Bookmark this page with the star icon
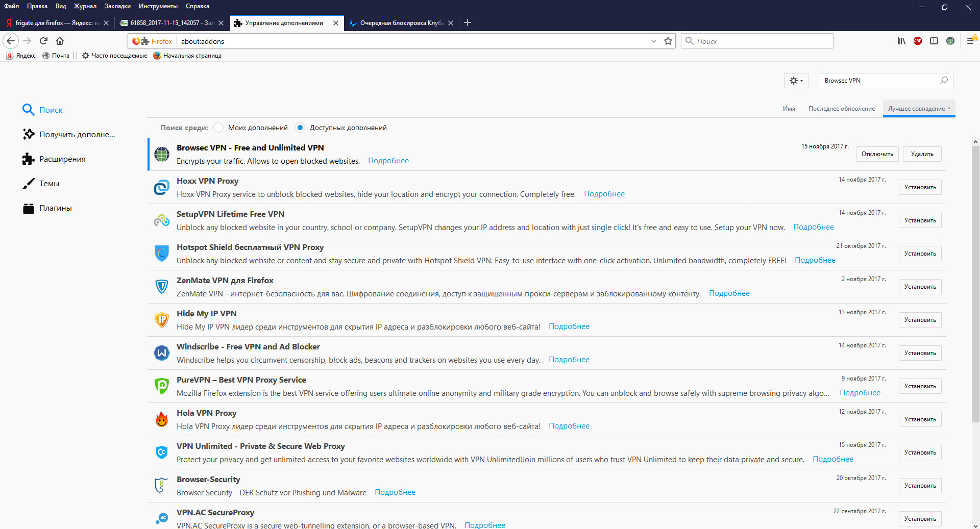980x529 pixels. (x=668, y=41)
